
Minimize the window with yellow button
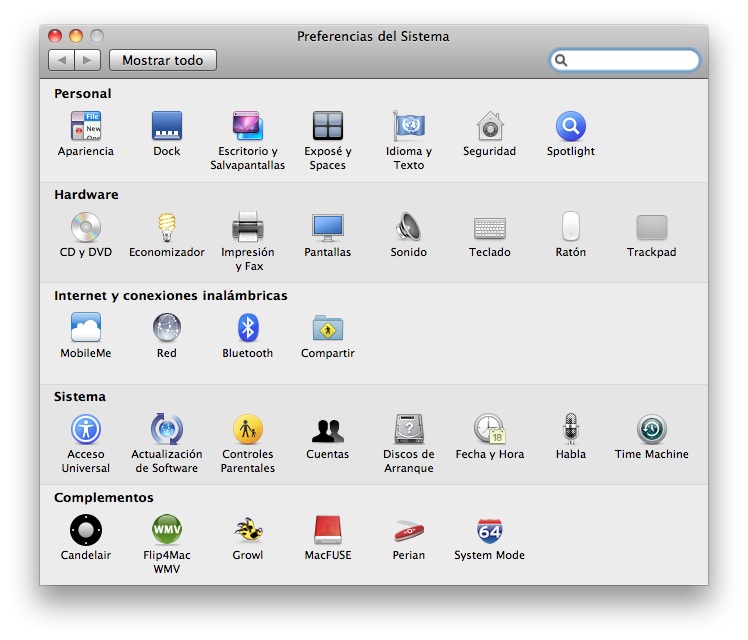[76, 36]
